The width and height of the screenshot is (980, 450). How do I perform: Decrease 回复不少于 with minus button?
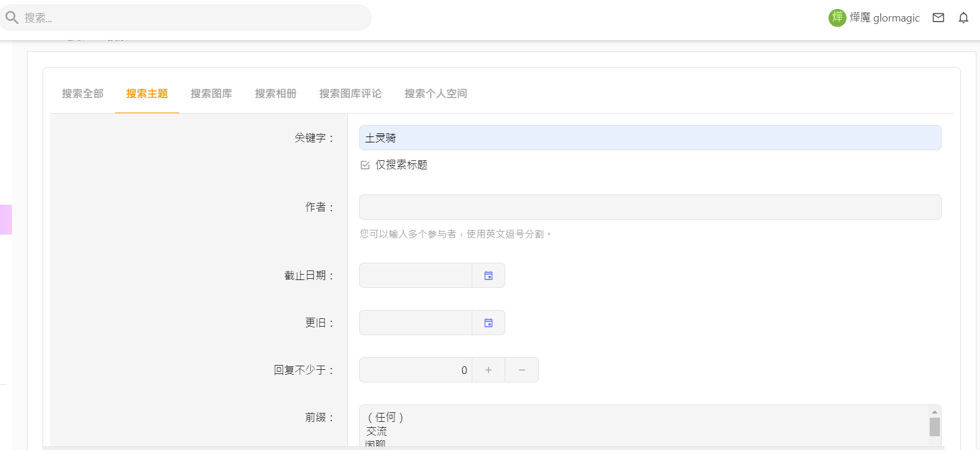(x=522, y=370)
